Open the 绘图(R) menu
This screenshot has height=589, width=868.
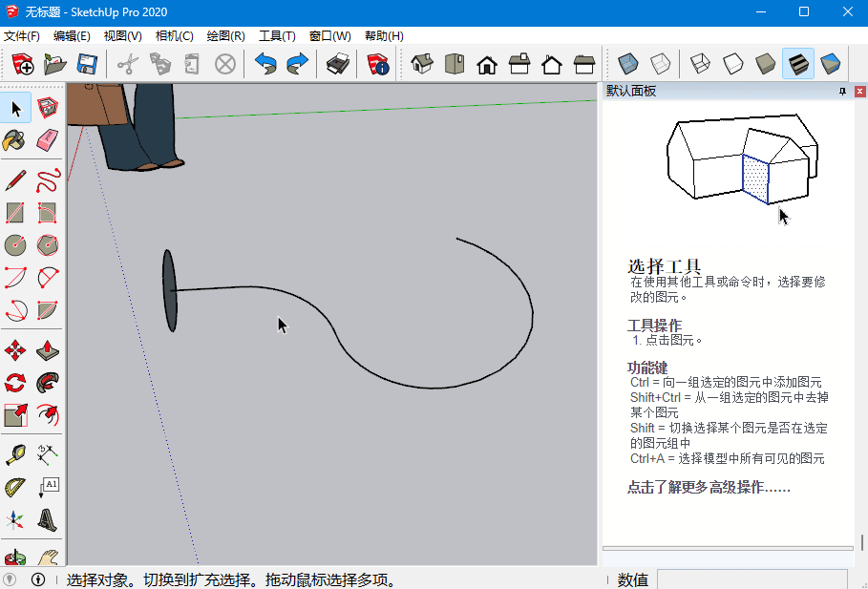(225, 35)
